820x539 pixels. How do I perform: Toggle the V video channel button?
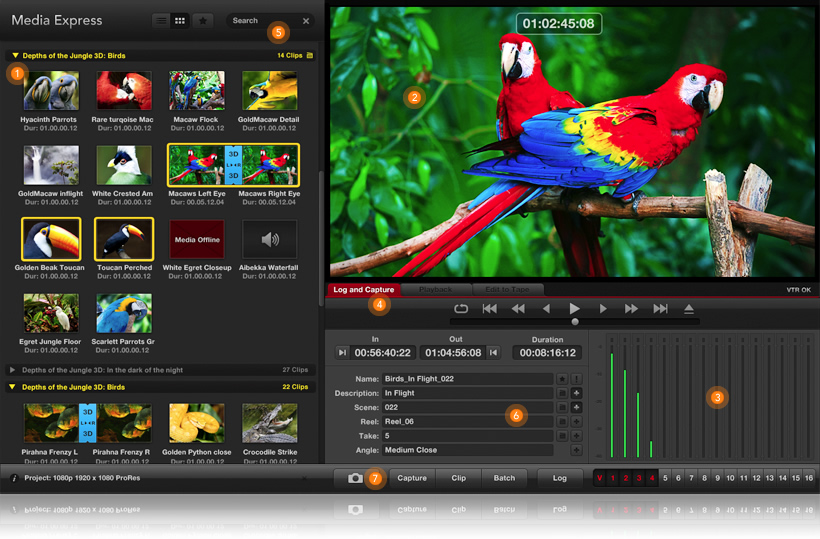600,478
